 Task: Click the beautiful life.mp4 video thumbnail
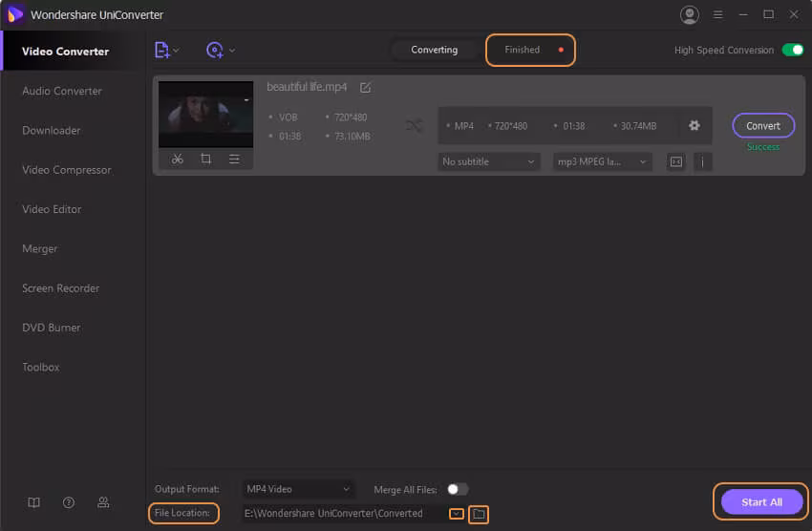(x=205, y=115)
